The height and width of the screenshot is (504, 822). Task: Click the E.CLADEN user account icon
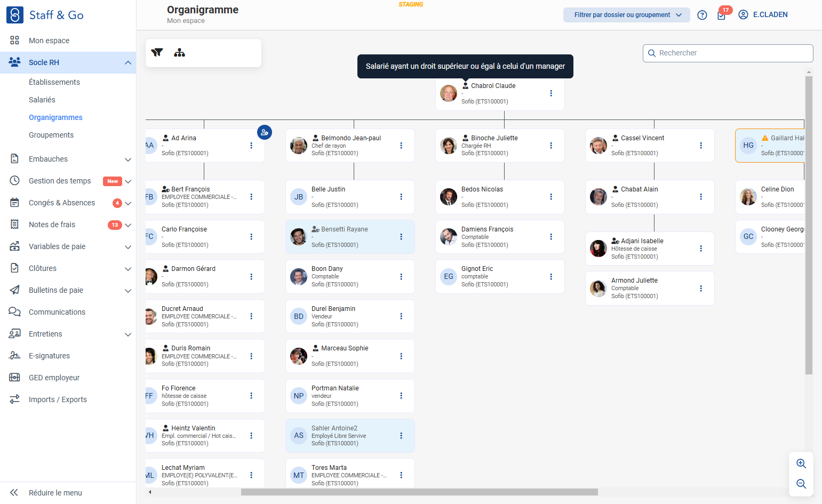743,14
